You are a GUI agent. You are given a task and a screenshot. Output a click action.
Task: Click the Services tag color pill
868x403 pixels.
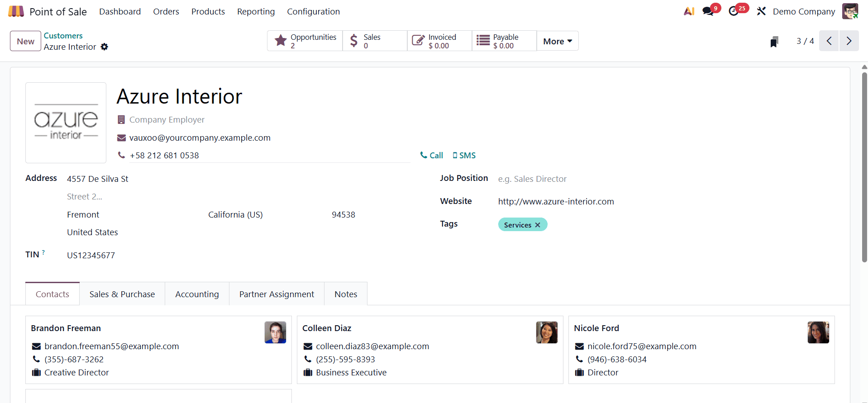tap(523, 225)
